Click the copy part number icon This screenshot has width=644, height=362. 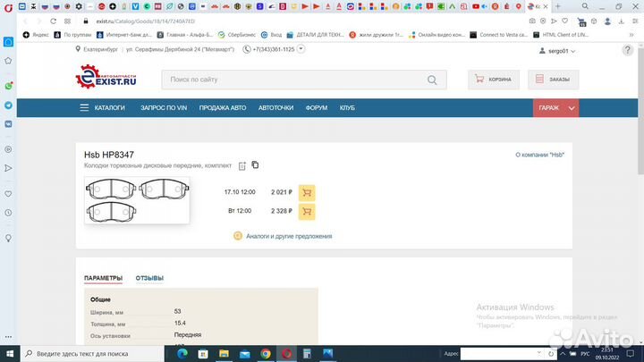pyautogui.click(x=255, y=164)
